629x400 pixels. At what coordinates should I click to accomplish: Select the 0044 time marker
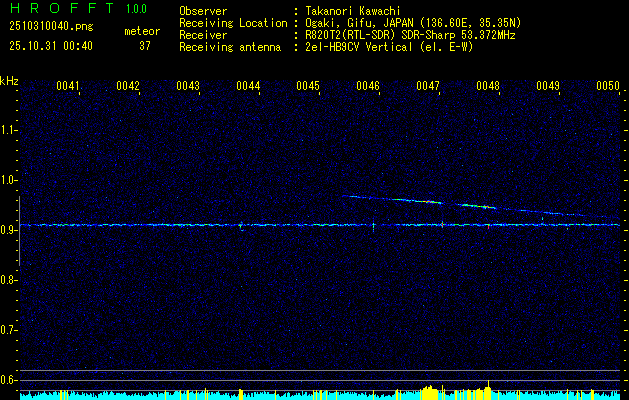click(x=248, y=87)
